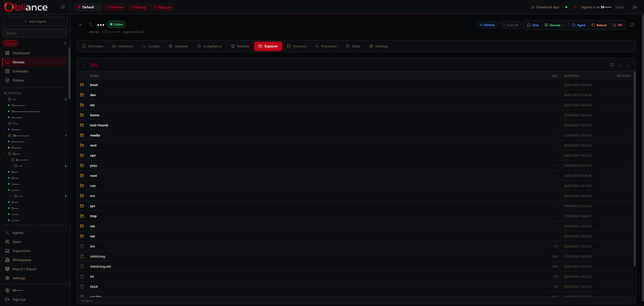This screenshot has height=306, width=644.
Task: Click the Scan All icon button
Action: tap(510, 25)
